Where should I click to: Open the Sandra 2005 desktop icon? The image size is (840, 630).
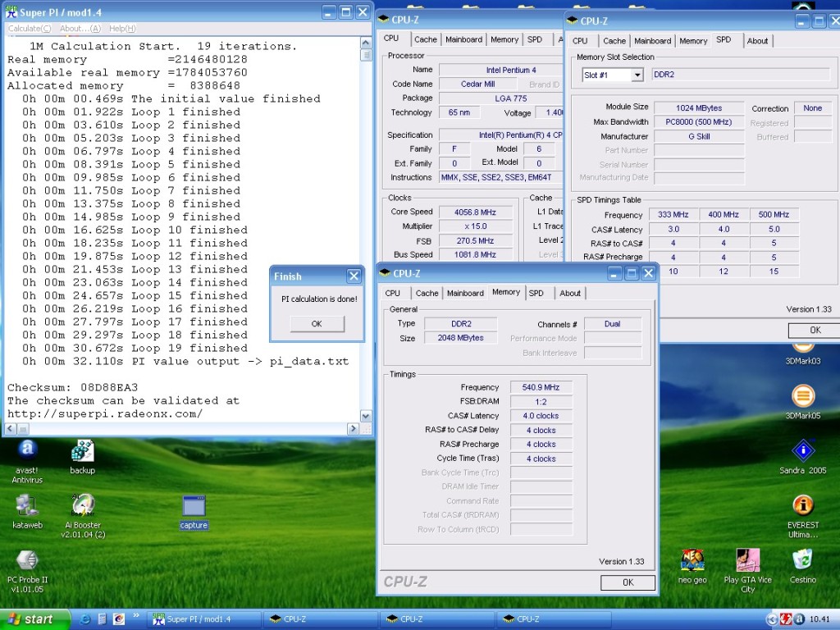click(802, 457)
